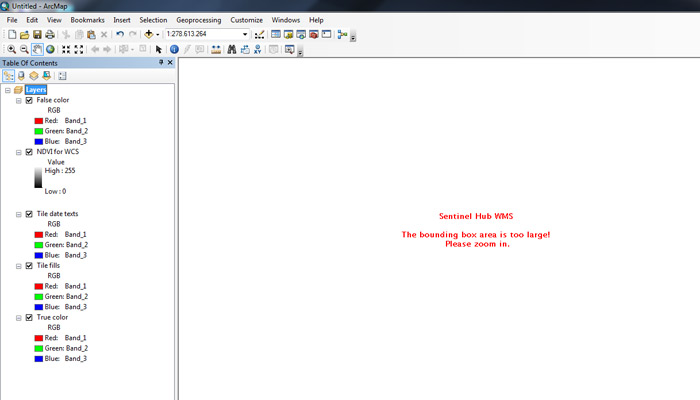Open the Windows menu
The width and height of the screenshot is (700, 400).
pos(286,20)
